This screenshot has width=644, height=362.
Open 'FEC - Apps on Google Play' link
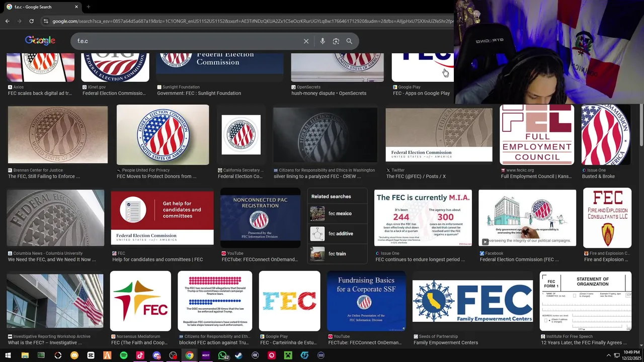pyautogui.click(x=421, y=93)
